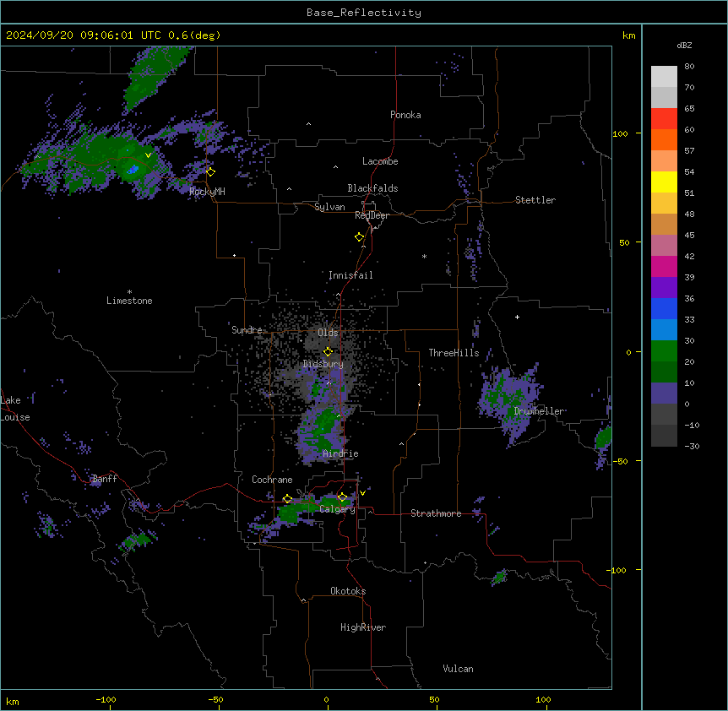Click the Ponoka city label
This screenshot has height=711, width=728.
[x=405, y=115]
